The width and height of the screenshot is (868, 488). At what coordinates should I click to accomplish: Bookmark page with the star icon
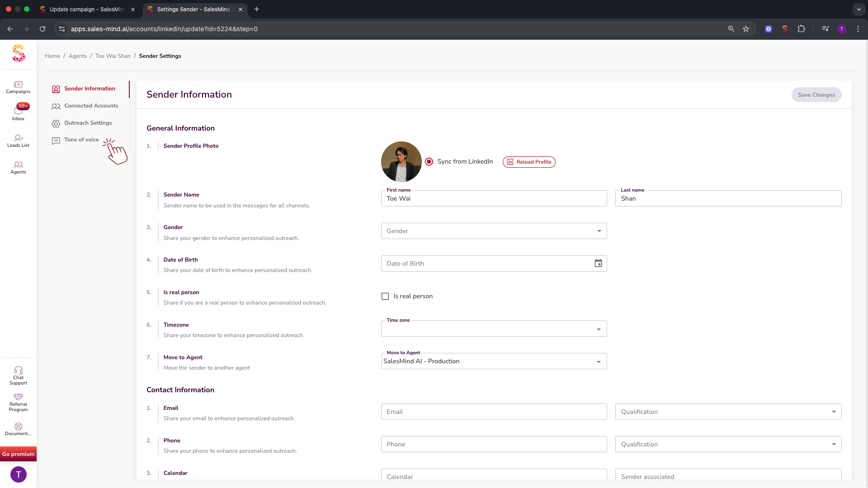pos(746,29)
